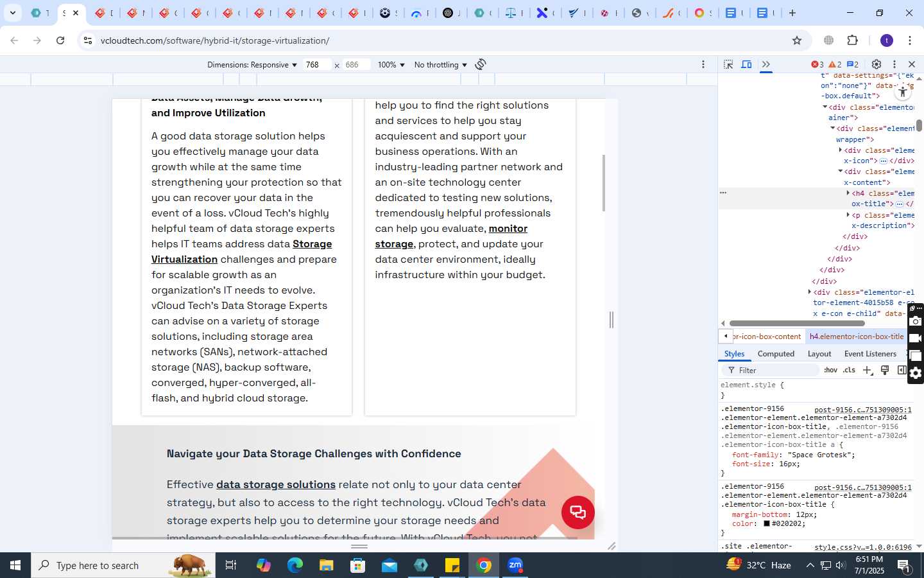Open the red live chat bubble
Viewport: 924px width, 578px height.
(578, 512)
